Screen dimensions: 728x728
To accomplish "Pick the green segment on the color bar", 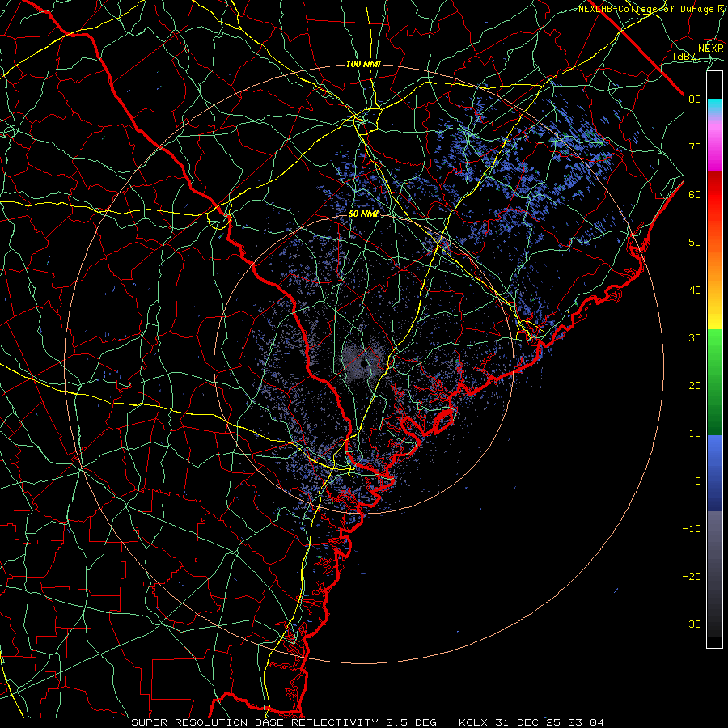I will coord(714,382).
